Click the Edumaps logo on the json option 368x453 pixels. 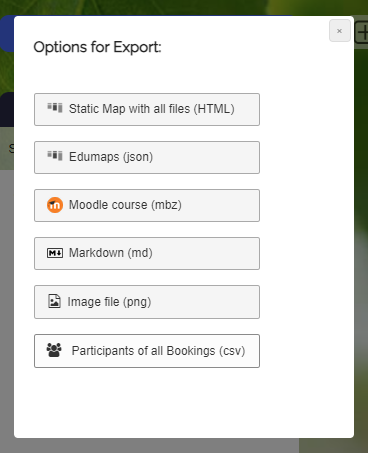pos(55,156)
